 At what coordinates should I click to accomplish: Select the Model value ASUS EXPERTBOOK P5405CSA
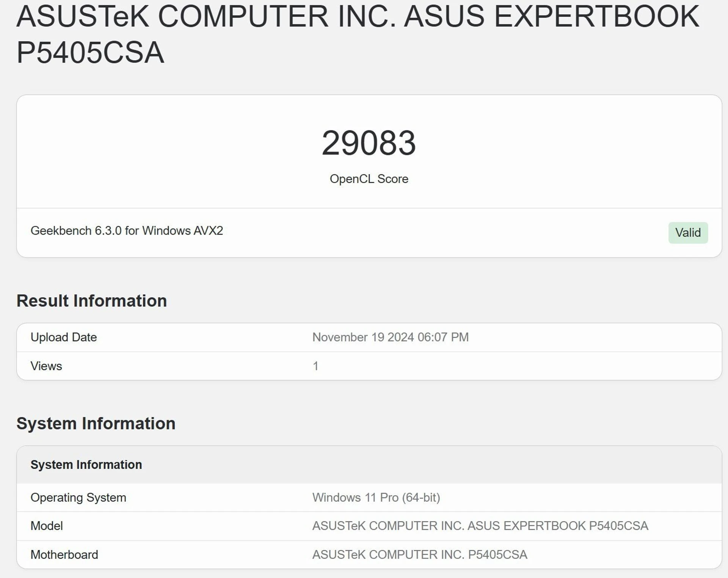pyautogui.click(x=480, y=526)
